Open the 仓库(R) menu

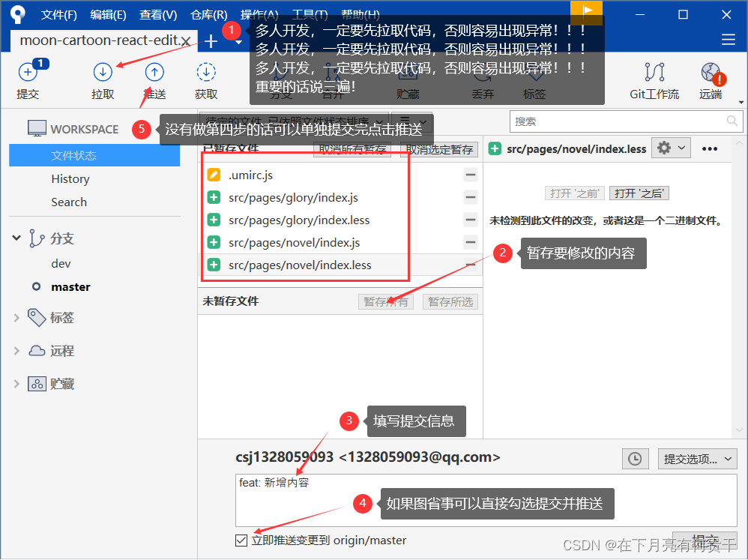click(x=209, y=15)
